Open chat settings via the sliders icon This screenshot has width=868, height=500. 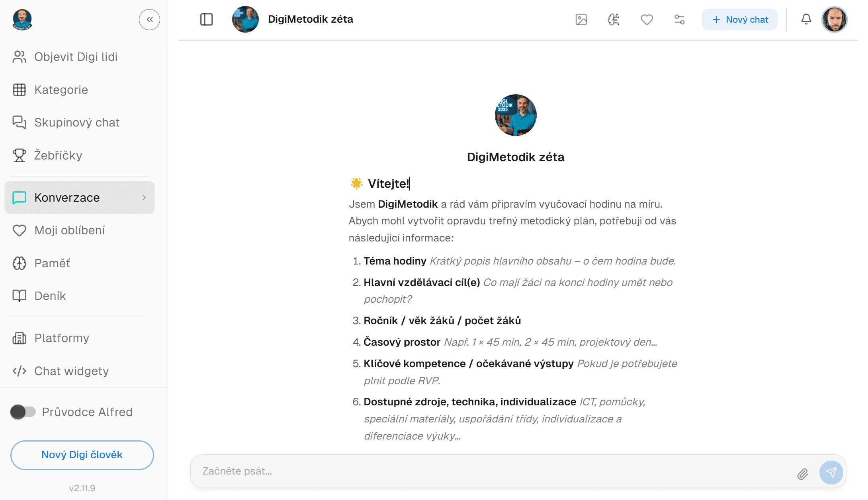coord(679,19)
